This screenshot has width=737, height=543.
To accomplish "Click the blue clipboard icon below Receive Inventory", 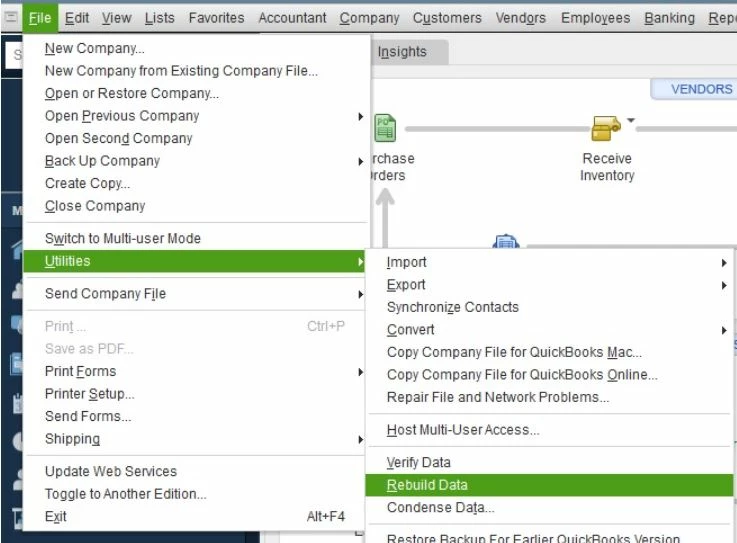I will coord(506,241).
